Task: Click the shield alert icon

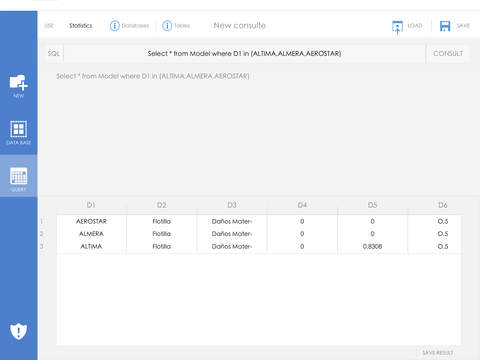Action: [18, 331]
